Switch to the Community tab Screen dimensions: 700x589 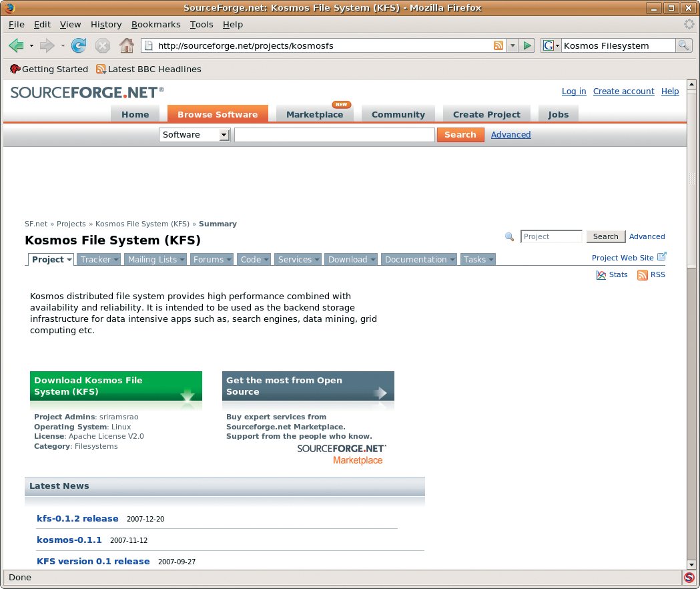[398, 114]
